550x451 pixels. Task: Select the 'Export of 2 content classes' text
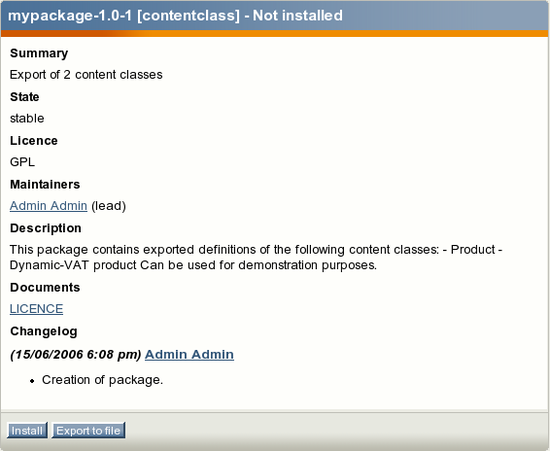pos(86,75)
